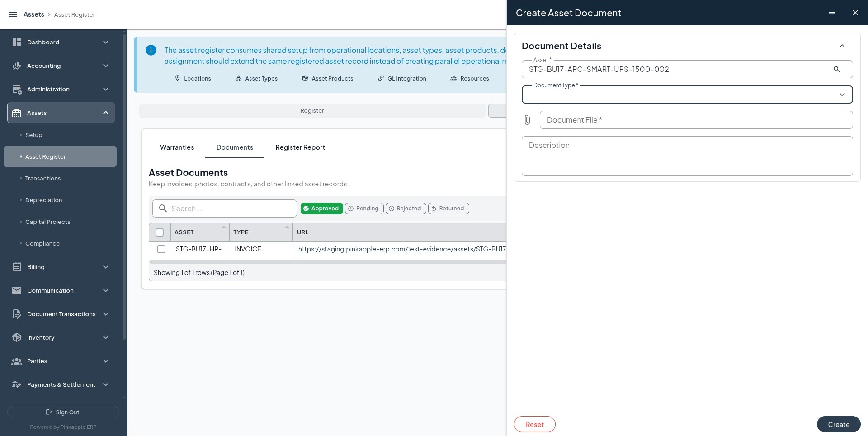Click the Payments & Settlement icon

pos(17,384)
